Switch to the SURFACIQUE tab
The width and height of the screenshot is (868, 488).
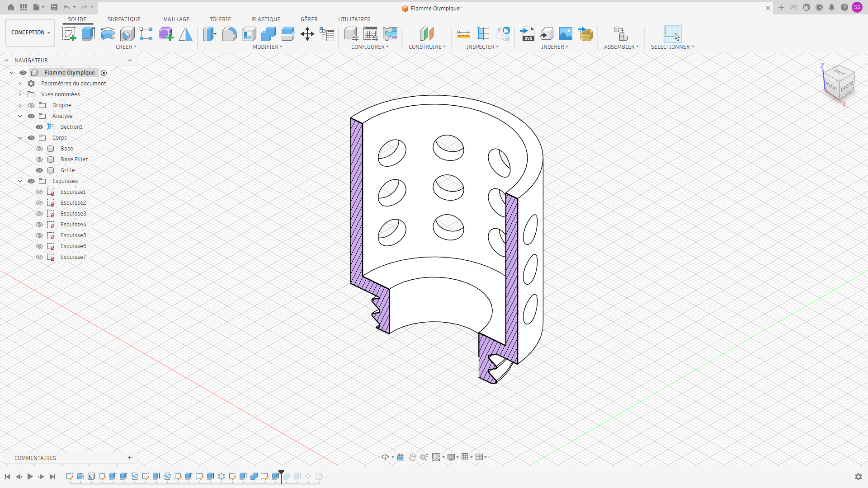[x=124, y=19]
